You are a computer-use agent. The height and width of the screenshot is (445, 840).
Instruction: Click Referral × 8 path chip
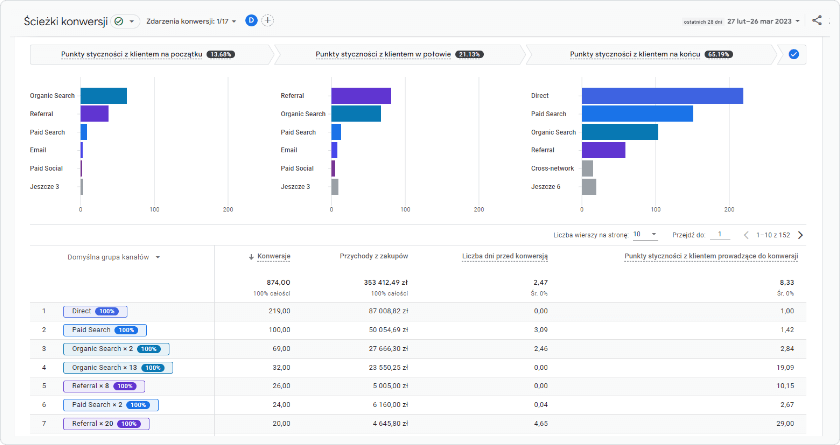point(104,386)
